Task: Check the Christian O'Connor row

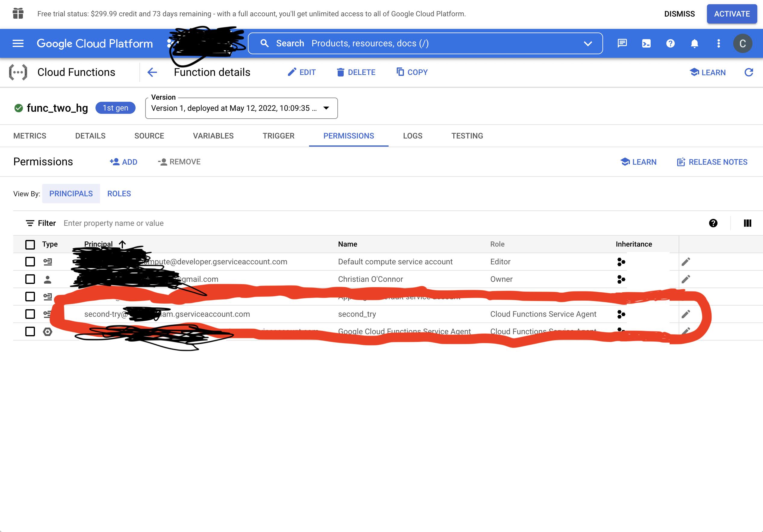Action: click(x=30, y=279)
